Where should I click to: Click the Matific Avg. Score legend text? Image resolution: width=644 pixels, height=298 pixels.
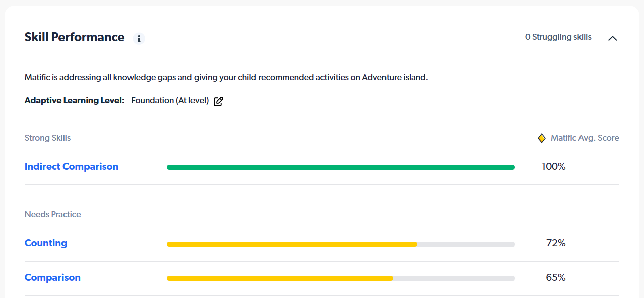point(585,138)
